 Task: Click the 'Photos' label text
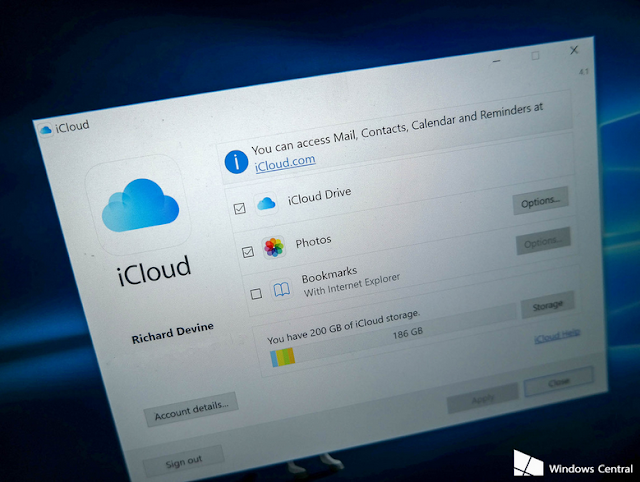click(313, 242)
